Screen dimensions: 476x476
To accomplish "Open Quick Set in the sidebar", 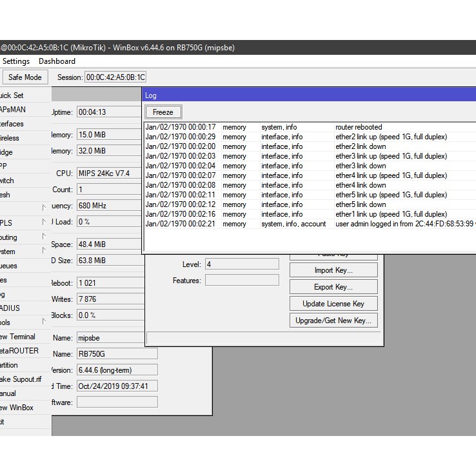I will (13, 95).
